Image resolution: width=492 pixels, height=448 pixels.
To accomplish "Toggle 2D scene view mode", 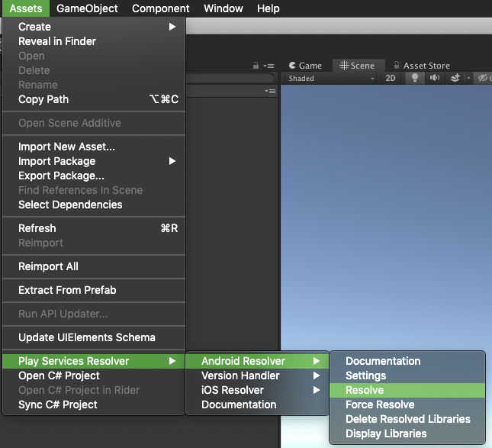I will coord(391,78).
